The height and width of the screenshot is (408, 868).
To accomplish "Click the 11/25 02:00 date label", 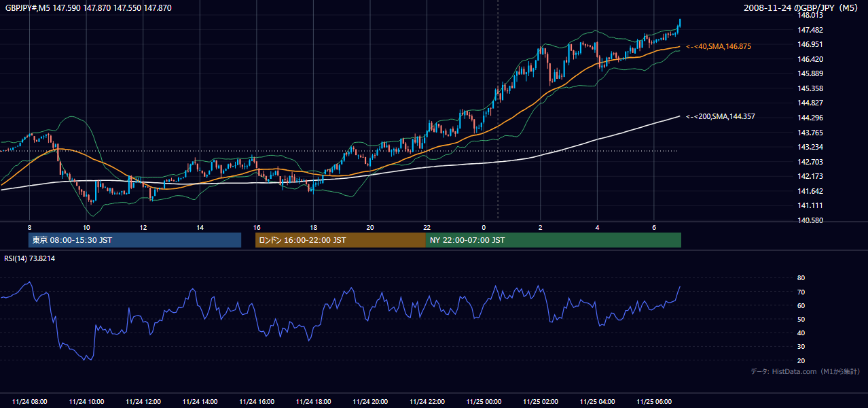I will pos(541,401).
